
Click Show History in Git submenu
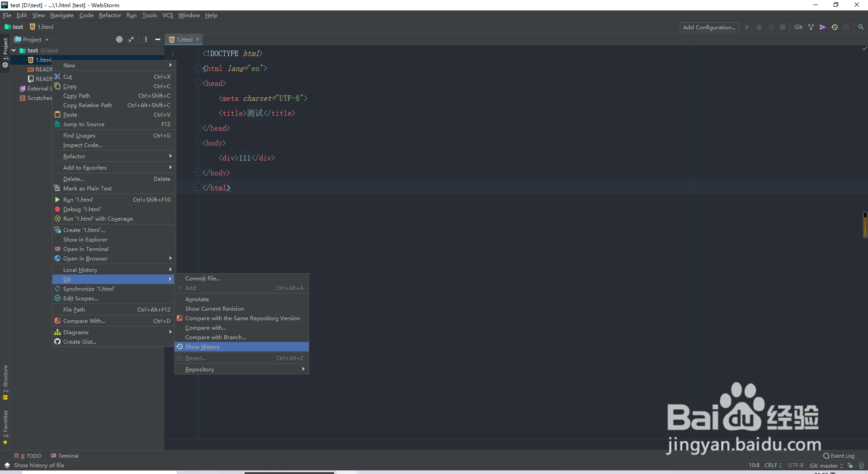pos(241,347)
